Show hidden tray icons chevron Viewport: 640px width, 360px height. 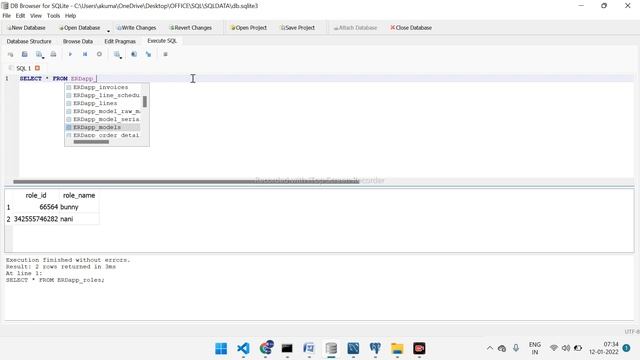[489, 348]
